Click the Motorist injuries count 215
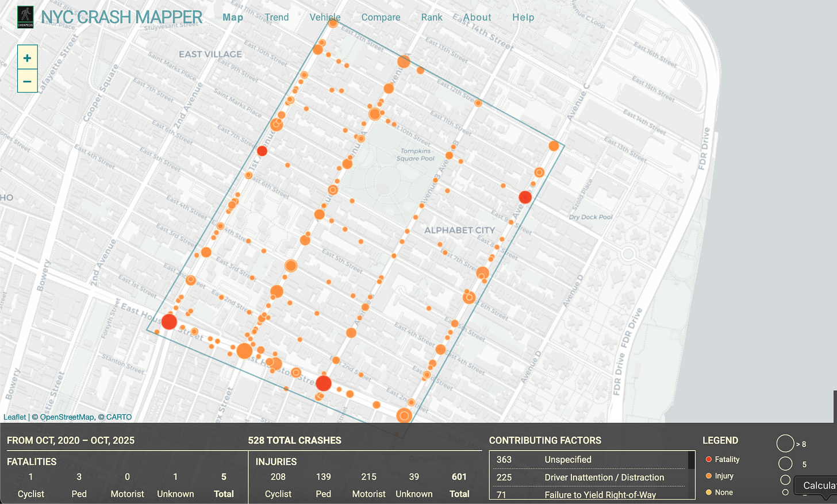The width and height of the screenshot is (837, 504). point(368,477)
